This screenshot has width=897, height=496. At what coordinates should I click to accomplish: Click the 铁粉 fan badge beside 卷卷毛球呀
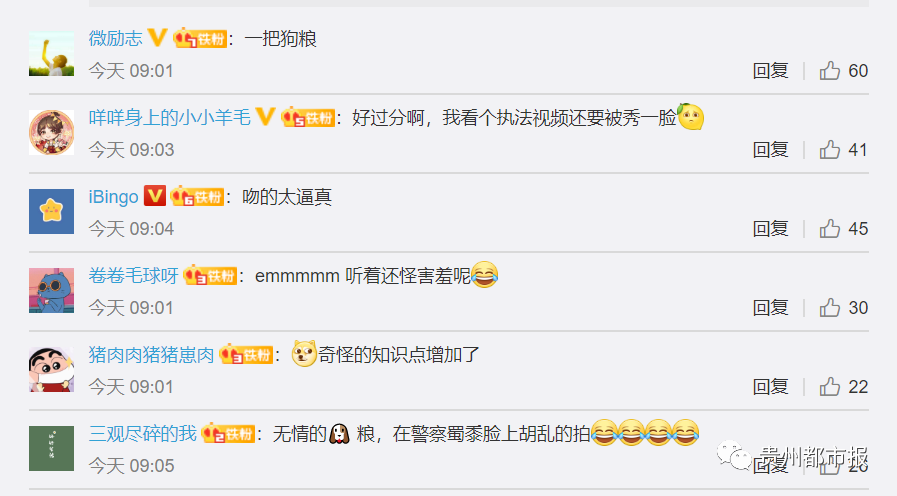pyautogui.click(x=210, y=276)
